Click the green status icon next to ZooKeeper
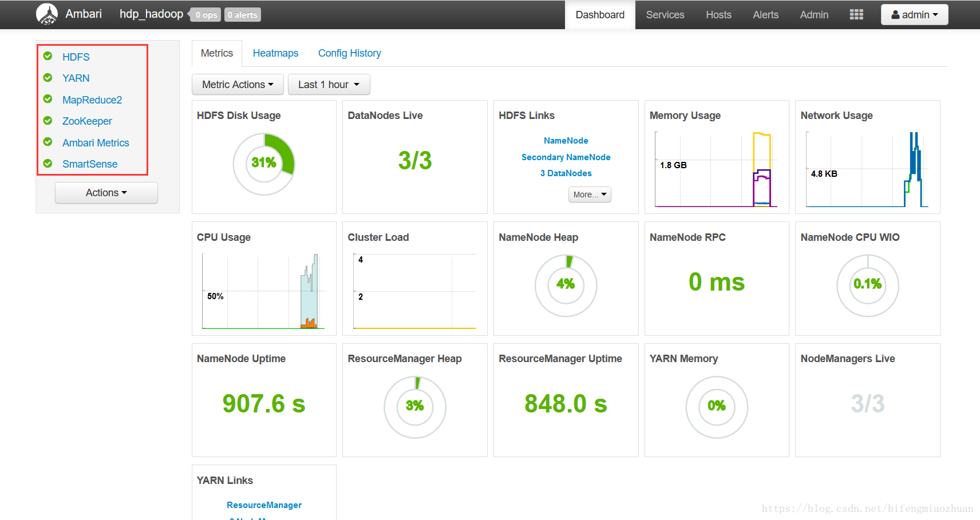The width and height of the screenshot is (980, 520). coord(48,121)
